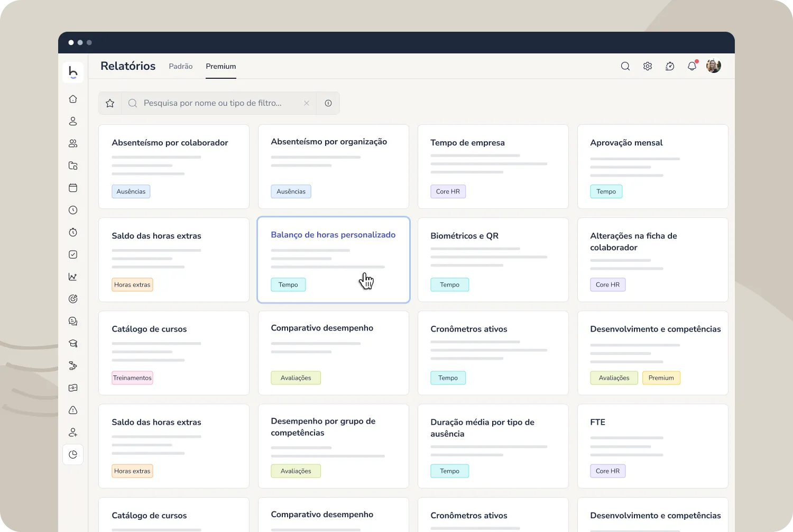The height and width of the screenshot is (532, 793).
Task: Open the target goals sidebar icon
Action: pyautogui.click(x=73, y=299)
